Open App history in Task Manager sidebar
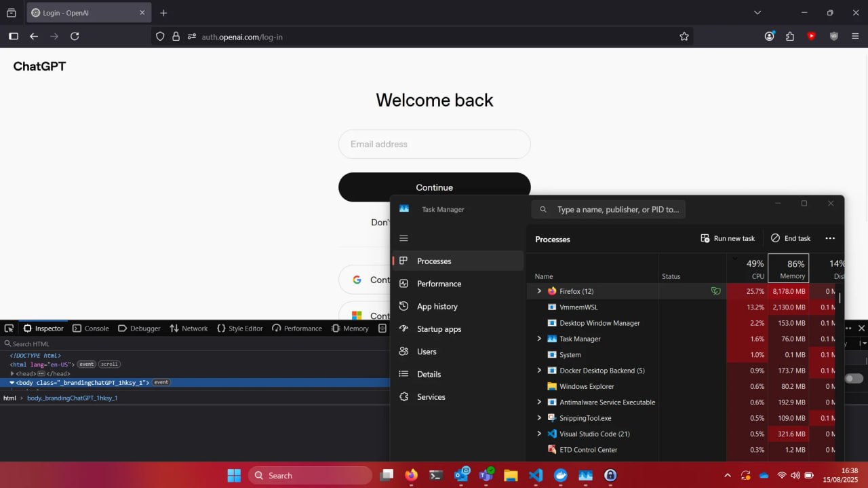This screenshot has height=488, width=868. coord(437,306)
